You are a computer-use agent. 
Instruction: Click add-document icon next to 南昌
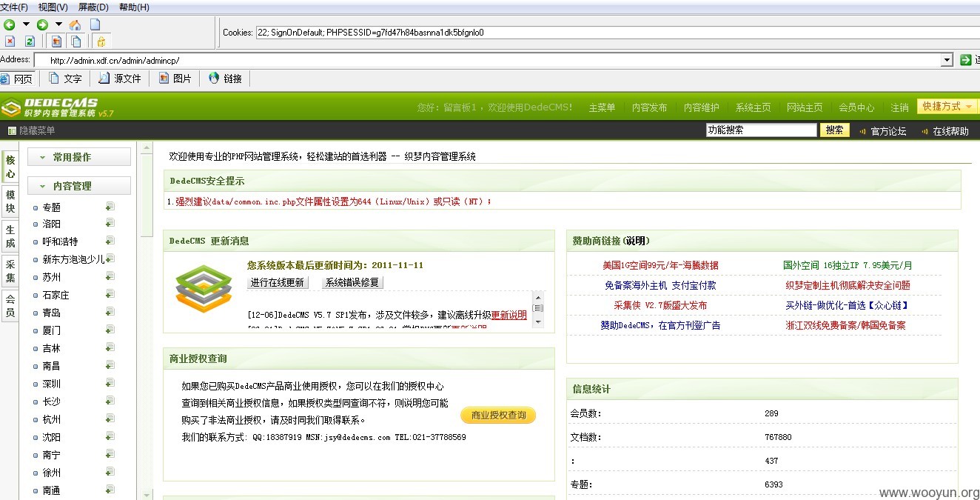110,365
